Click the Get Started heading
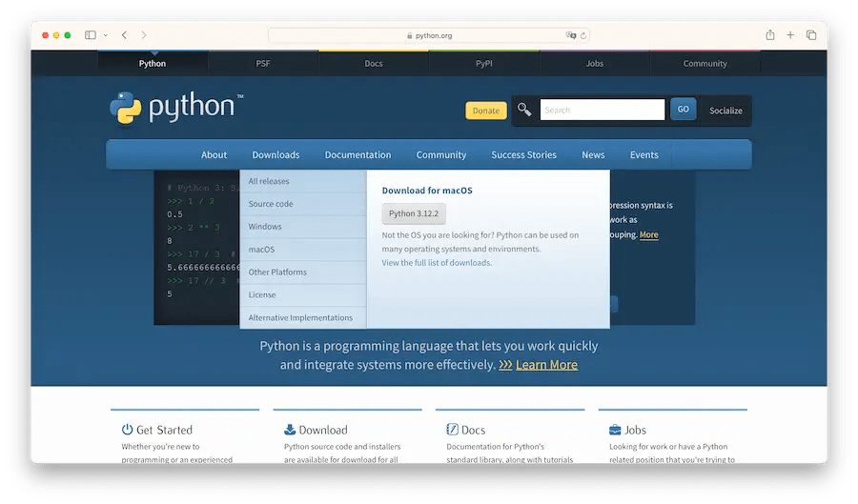 point(164,430)
